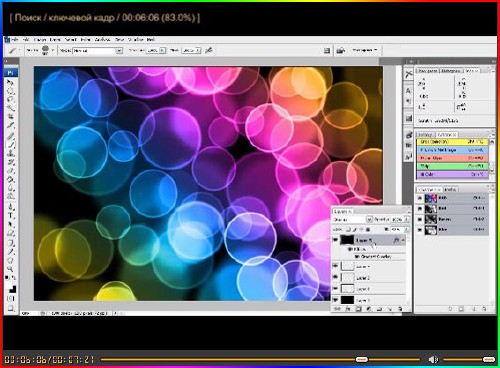Hide the Red channel via eye icon

click(x=420, y=209)
